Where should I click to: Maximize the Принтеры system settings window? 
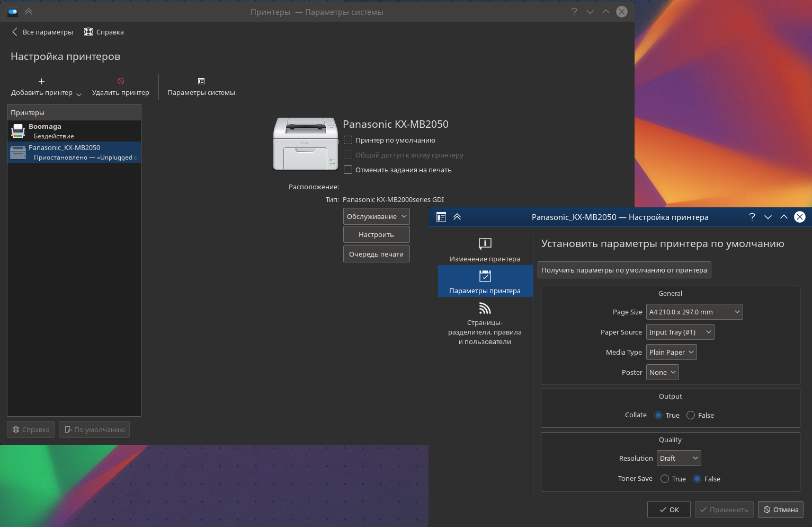pos(606,12)
